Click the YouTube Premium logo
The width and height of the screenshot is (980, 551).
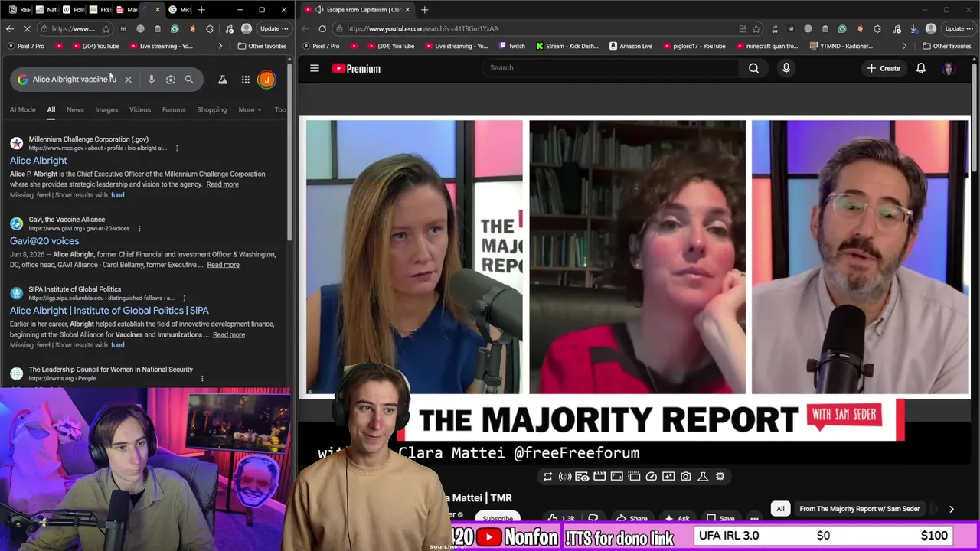click(356, 68)
